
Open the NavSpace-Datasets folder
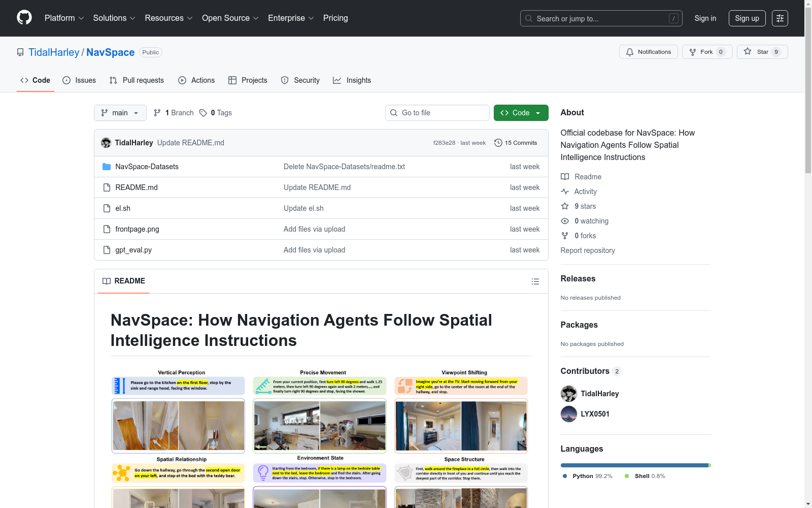click(147, 167)
